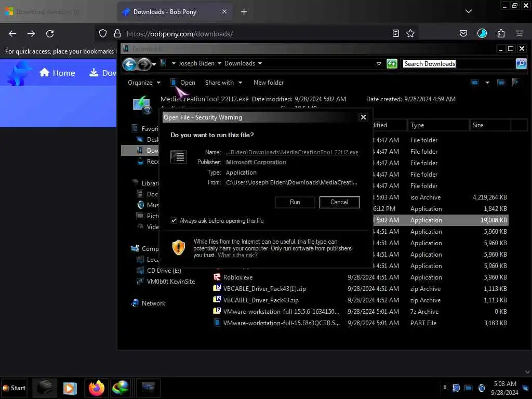Toggle reader view icon in address bar
Image resolution: width=532 pixels, height=399 pixels.
pos(395,33)
